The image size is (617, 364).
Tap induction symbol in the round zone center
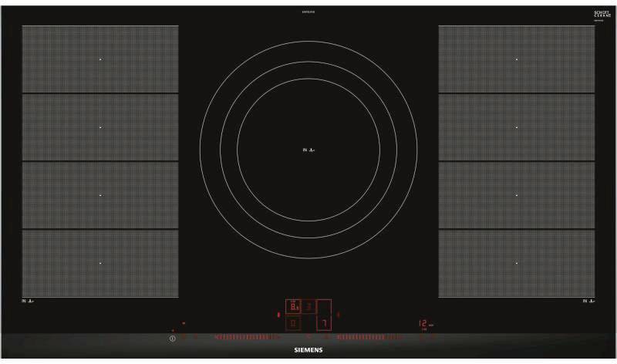pyautogui.click(x=308, y=150)
